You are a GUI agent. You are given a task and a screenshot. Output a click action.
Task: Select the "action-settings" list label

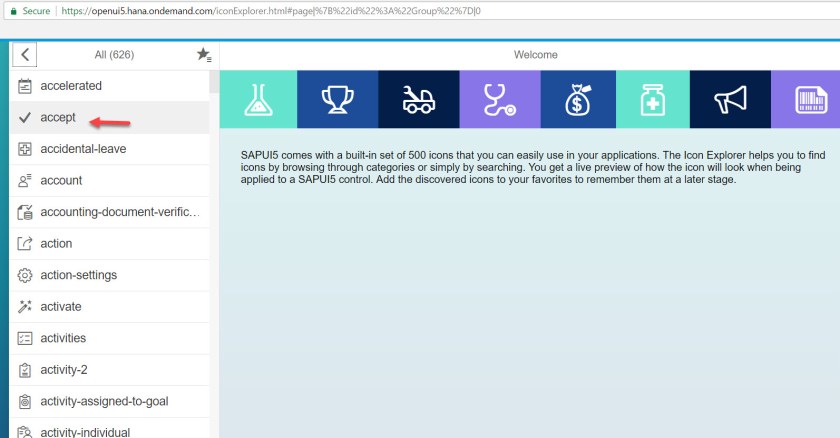click(78, 275)
